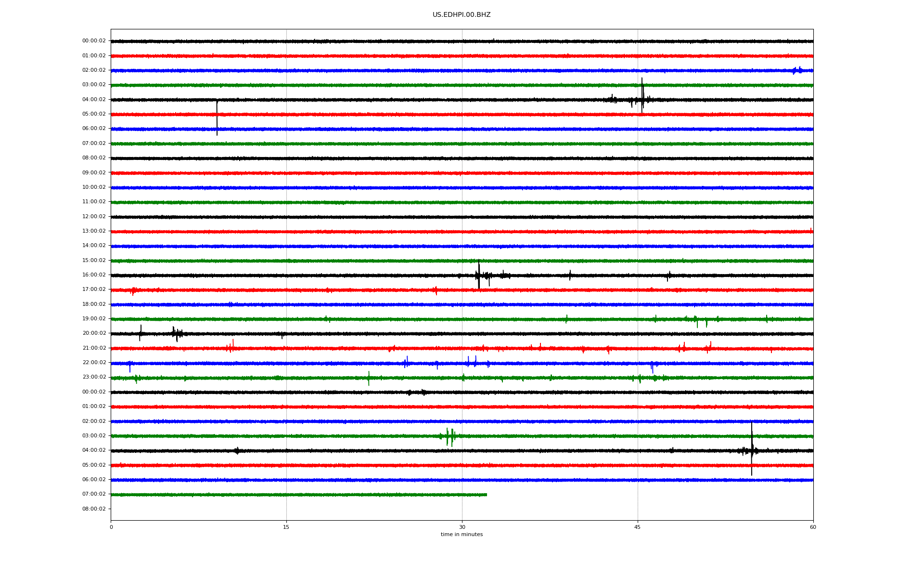
Task: Click the 08:00:02 label with no trace
Action: tap(94, 509)
